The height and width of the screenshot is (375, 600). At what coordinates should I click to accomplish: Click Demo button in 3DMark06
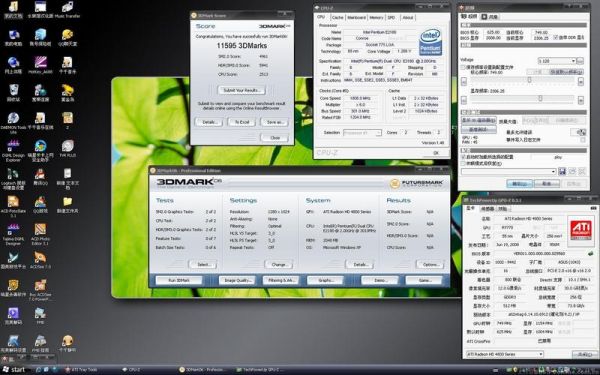point(380,280)
